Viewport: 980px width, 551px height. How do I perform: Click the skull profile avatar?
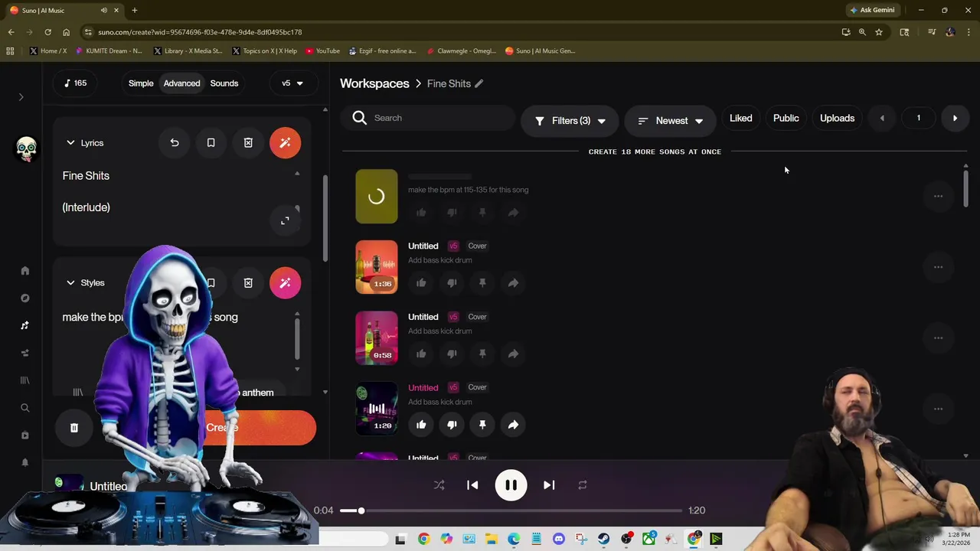tap(27, 147)
